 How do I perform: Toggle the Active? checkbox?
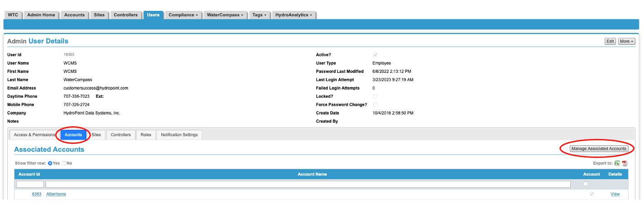pyautogui.click(x=375, y=55)
